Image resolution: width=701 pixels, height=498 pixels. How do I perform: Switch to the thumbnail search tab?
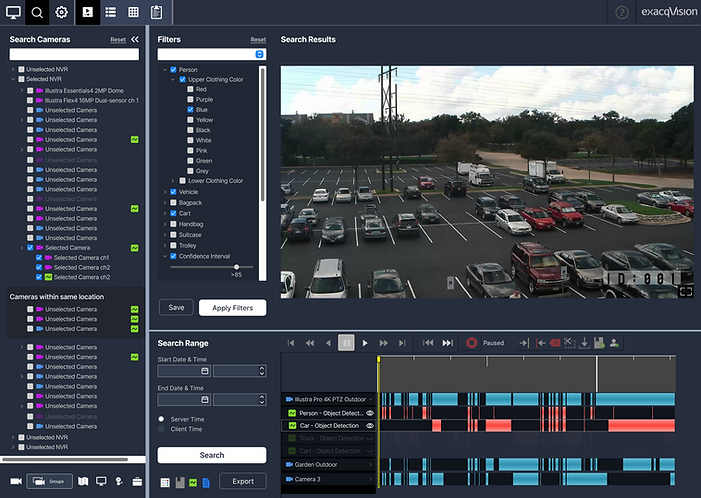click(x=88, y=13)
